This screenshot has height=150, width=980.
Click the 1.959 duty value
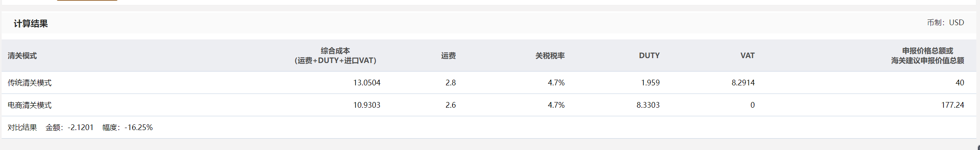[650, 83]
